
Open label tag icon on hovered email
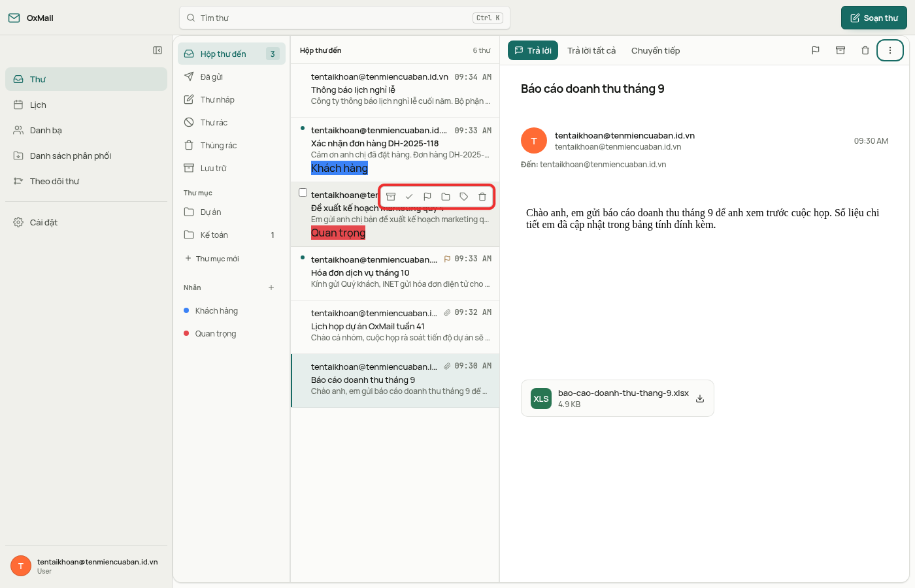click(464, 197)
